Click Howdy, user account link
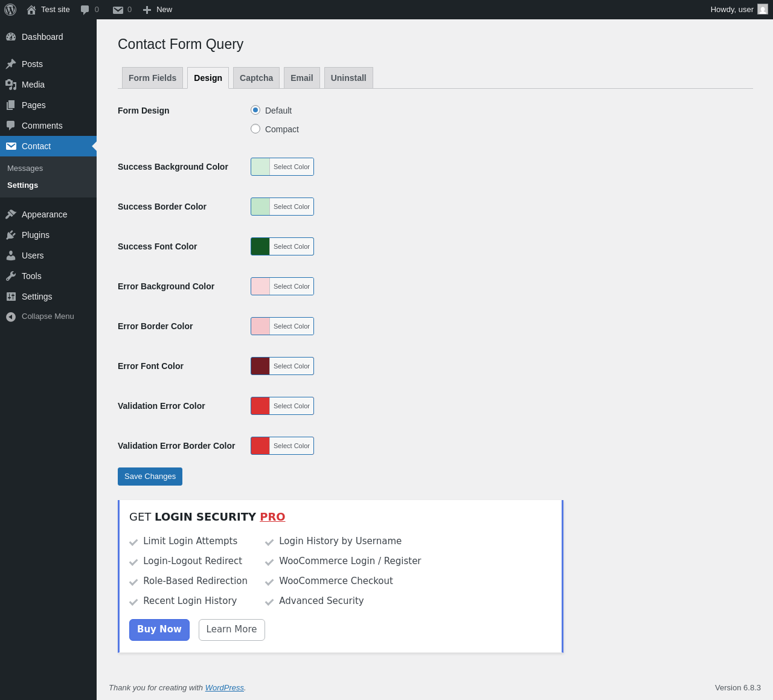Image resolution: width=773 pixels, height=700 pixels. click(x=739, y=10)
